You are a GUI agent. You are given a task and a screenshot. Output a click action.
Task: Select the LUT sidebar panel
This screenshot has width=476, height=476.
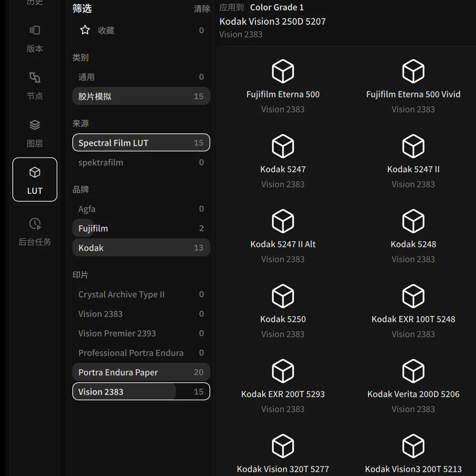[35, 179]
